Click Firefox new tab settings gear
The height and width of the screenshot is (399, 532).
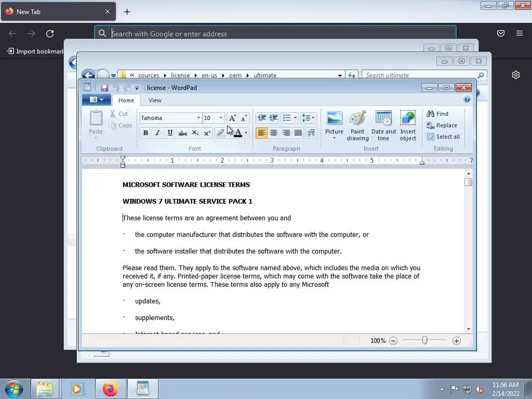516,75
